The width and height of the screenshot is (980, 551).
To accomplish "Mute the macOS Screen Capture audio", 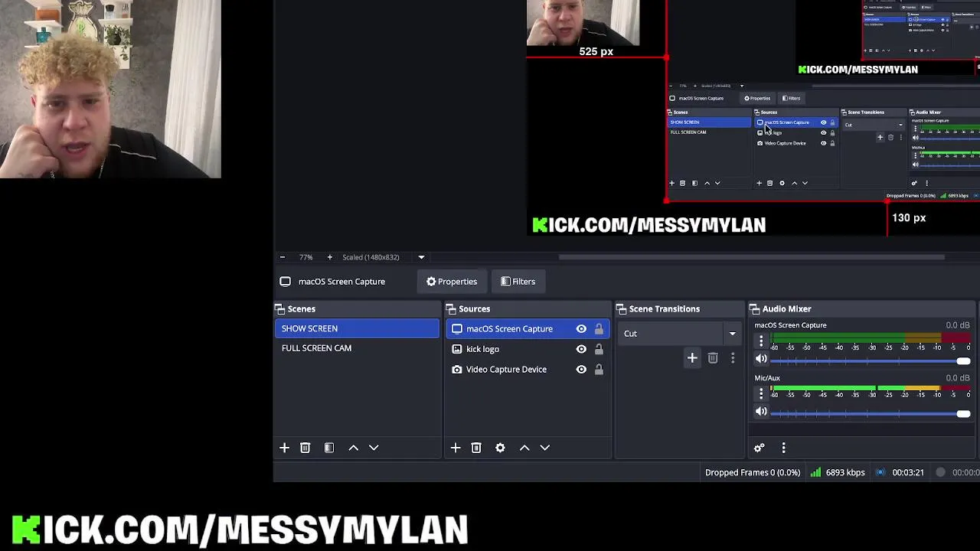I will pos(761,359).
